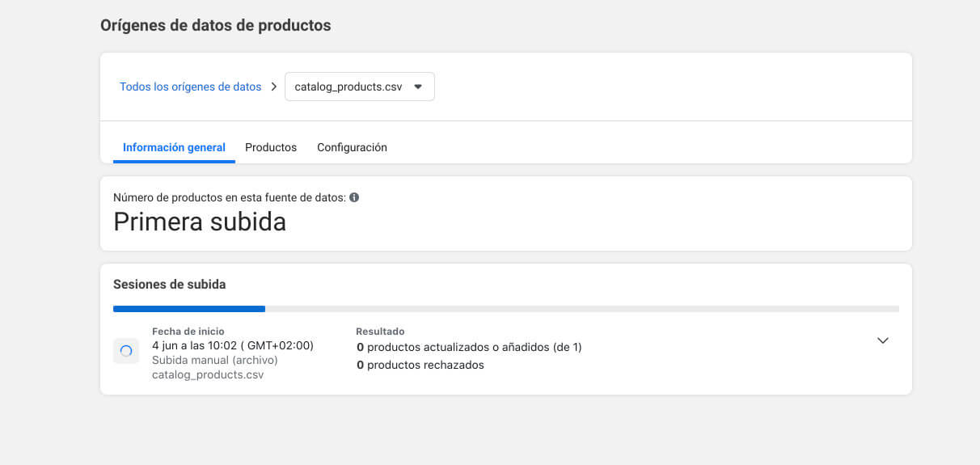Click the Sesiones de subida heading

[170, 285]
